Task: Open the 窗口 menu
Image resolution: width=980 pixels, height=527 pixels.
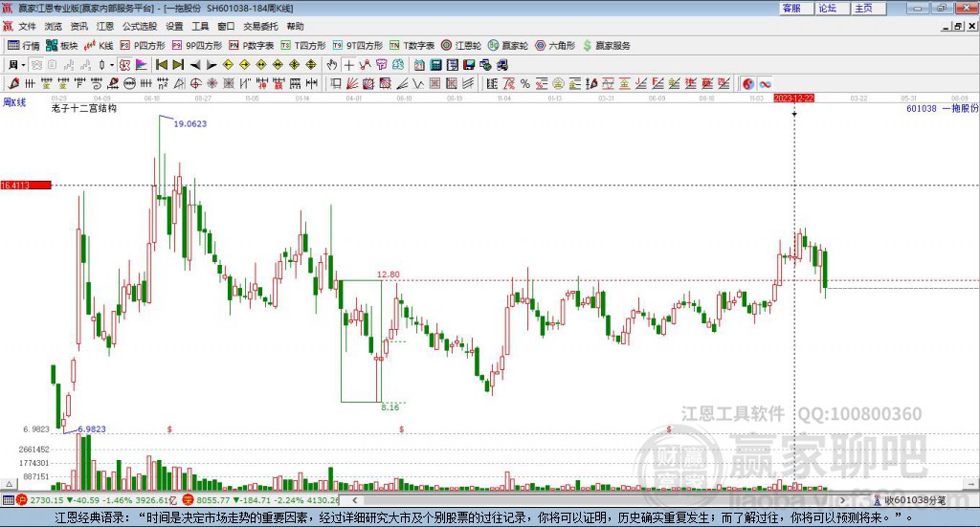Action: pos(226,26)
